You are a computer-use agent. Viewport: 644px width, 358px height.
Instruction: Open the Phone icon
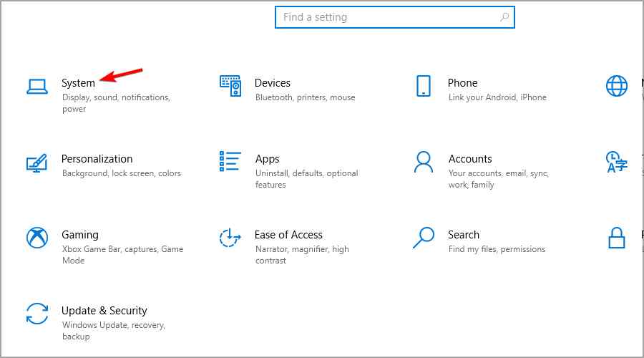424,86
